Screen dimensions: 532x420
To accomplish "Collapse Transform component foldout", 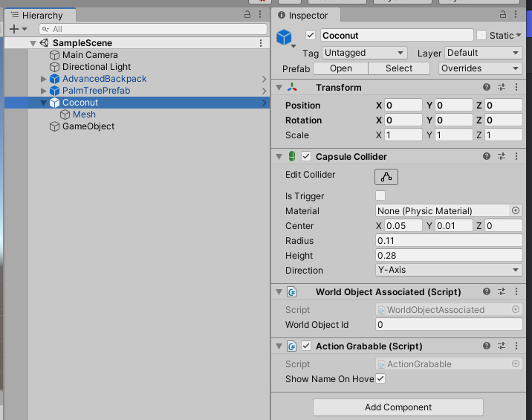I will [x=279, y=88].
